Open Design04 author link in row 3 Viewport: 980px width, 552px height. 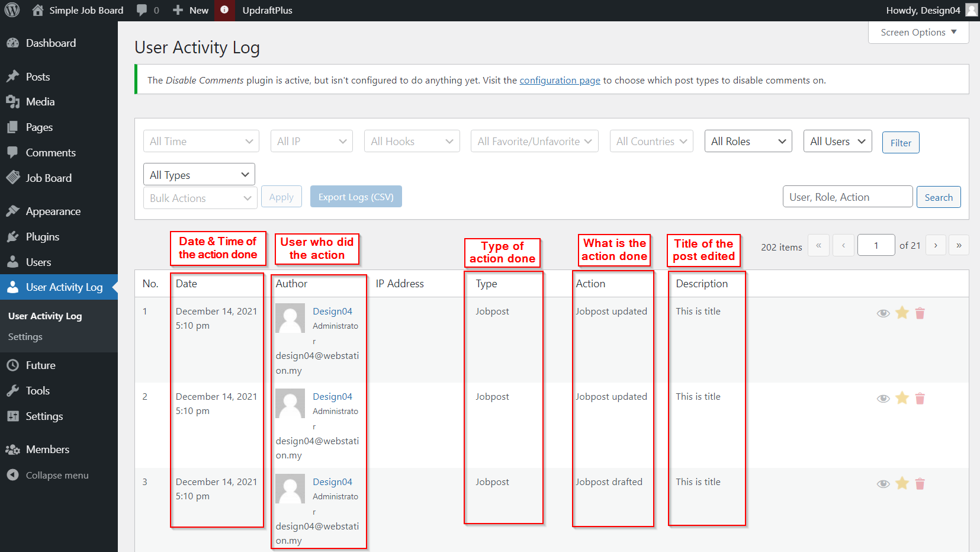[x=332, y=482]
